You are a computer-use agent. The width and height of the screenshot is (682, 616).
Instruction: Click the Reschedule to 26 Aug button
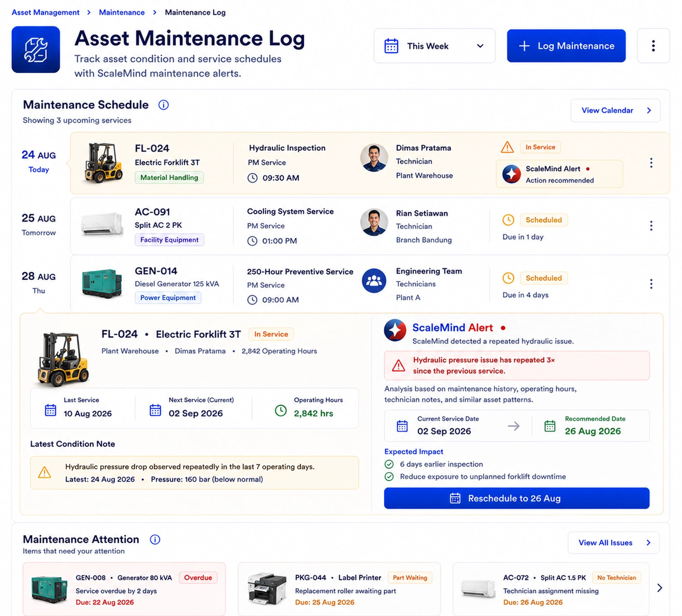click(517, 498)
